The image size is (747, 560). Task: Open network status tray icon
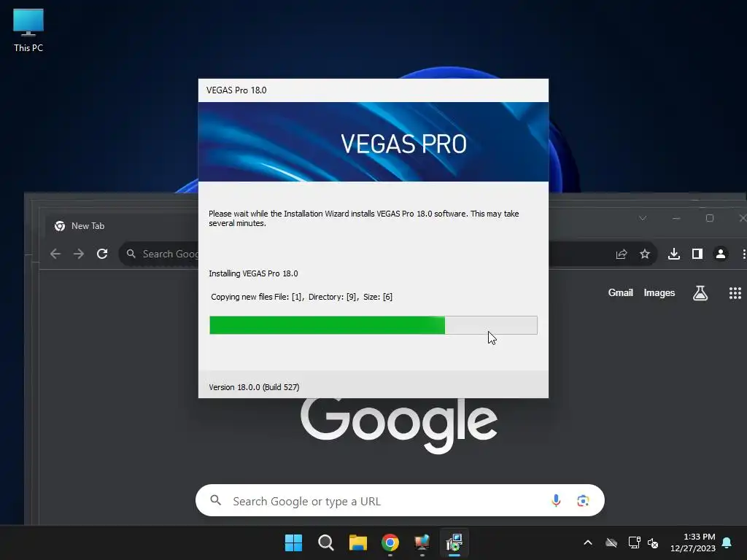click(634, 542)
